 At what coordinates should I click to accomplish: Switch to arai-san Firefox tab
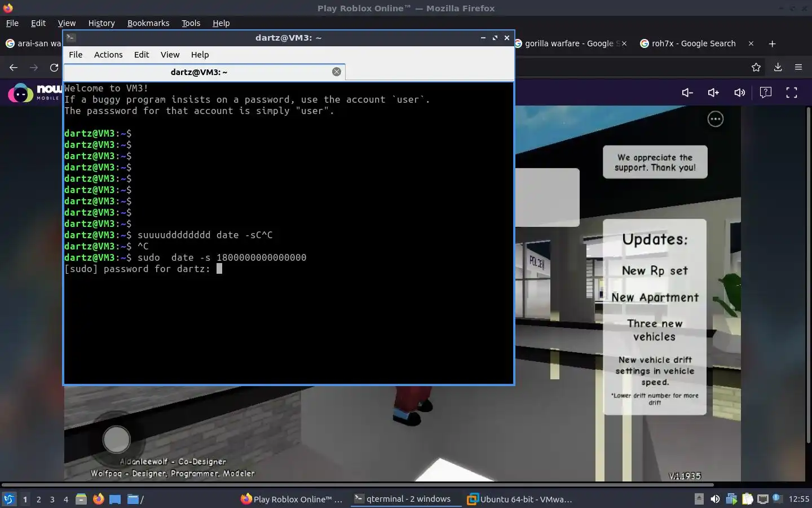pyautogui.click(x=33, y=43)
